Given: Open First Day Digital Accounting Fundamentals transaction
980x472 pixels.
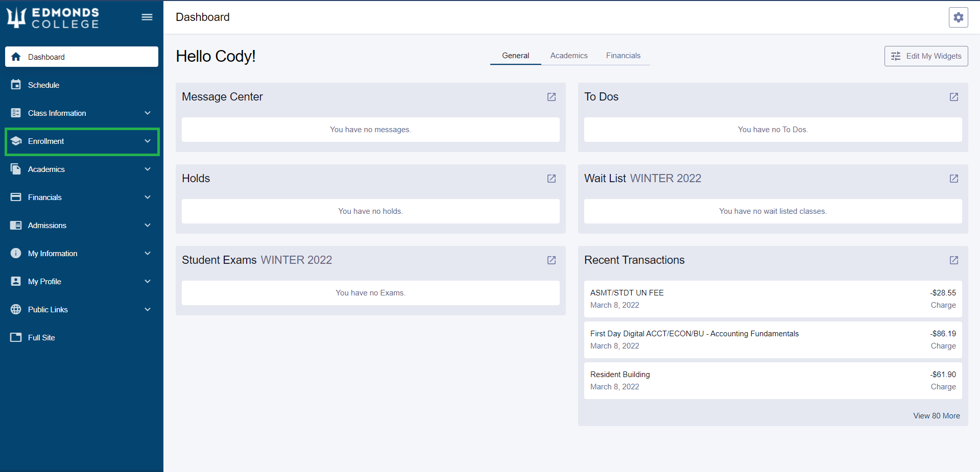Looking at the screenshot, I should (773, 340).
